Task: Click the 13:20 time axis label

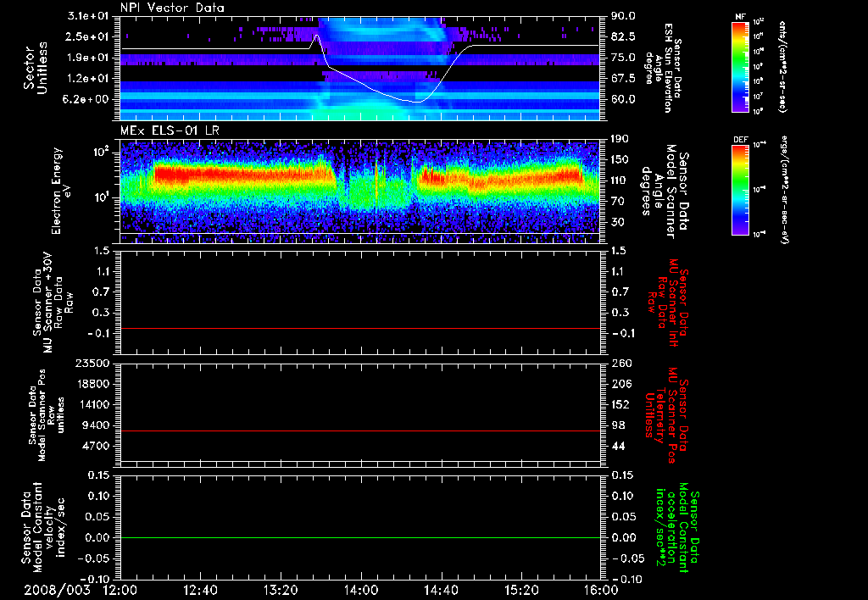Action: pos(280,589)
